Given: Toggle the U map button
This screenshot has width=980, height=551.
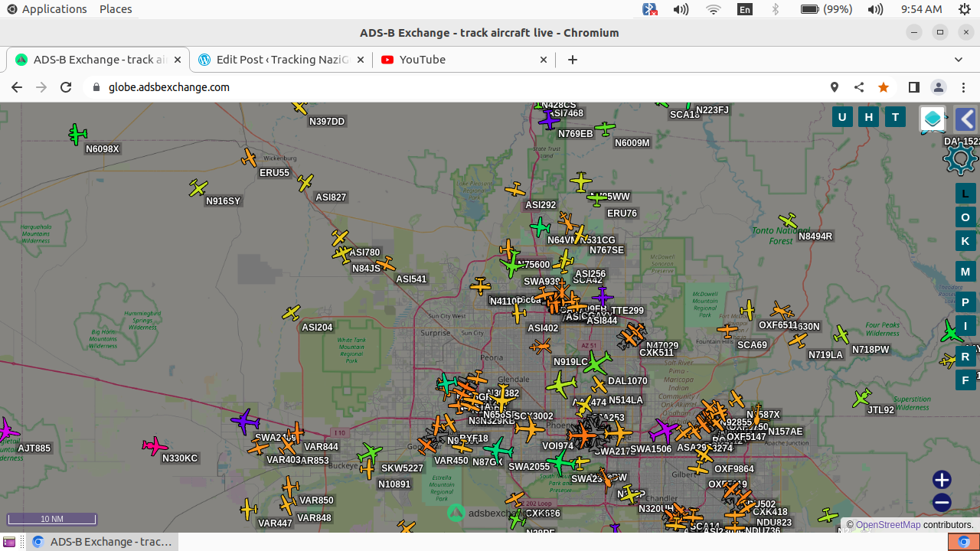Looking at the screenshot, I should 842,117.
